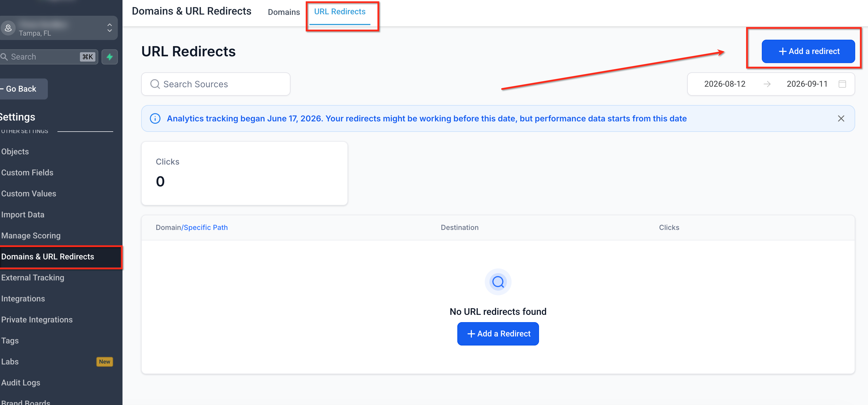Click the New badge next to Labs
868x405 pixels.
[104, 362]
